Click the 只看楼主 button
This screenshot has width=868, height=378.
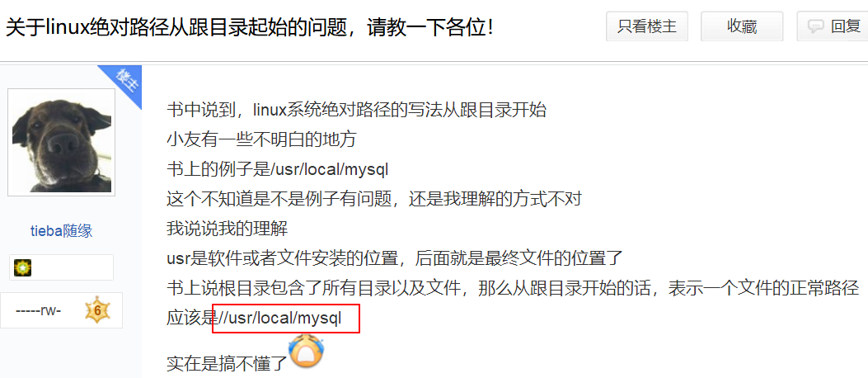coord(646,26)
